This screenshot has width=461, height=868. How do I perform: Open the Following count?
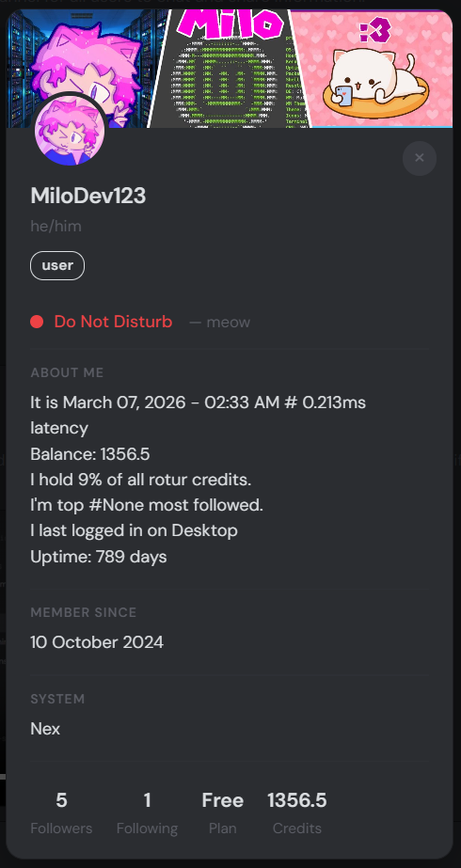click(147, 813)
